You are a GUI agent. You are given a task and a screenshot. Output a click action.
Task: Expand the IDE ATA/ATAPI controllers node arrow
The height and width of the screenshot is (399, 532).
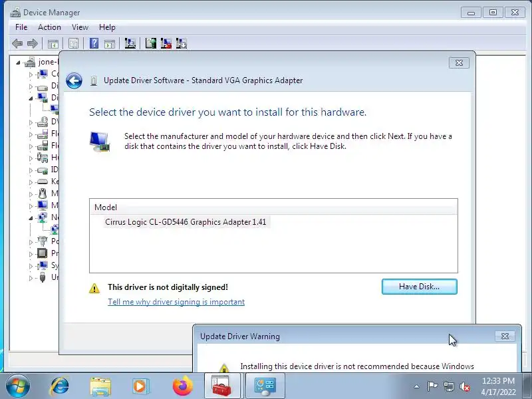(31, 170)
